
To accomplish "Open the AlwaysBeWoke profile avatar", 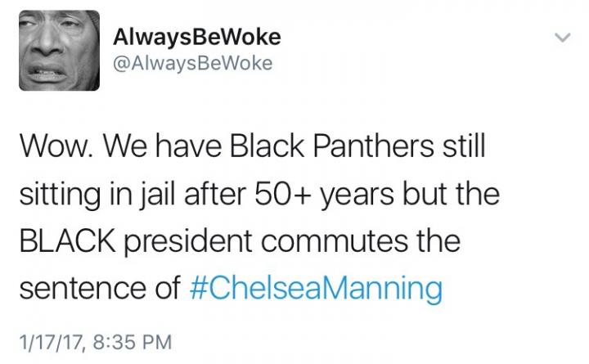I will point(60,51).
